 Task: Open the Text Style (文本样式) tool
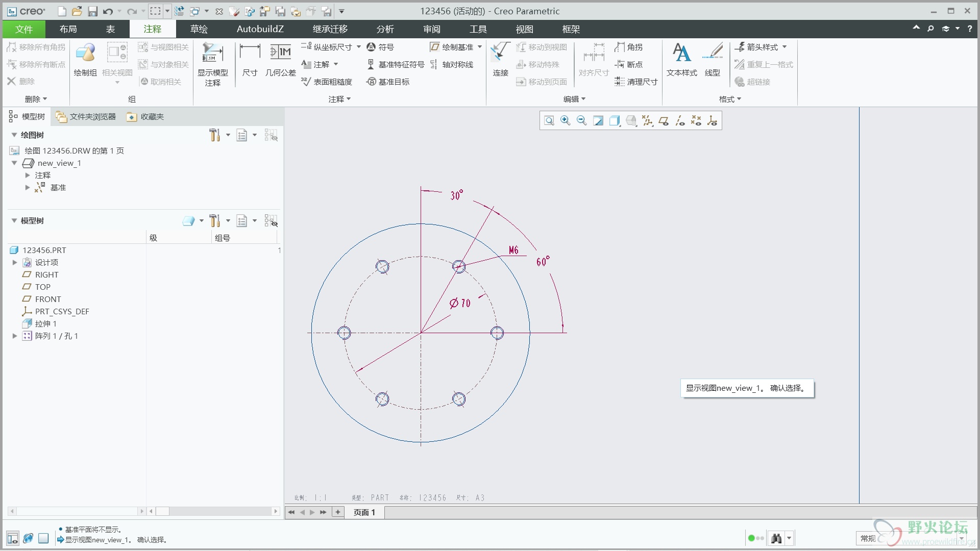681,60
